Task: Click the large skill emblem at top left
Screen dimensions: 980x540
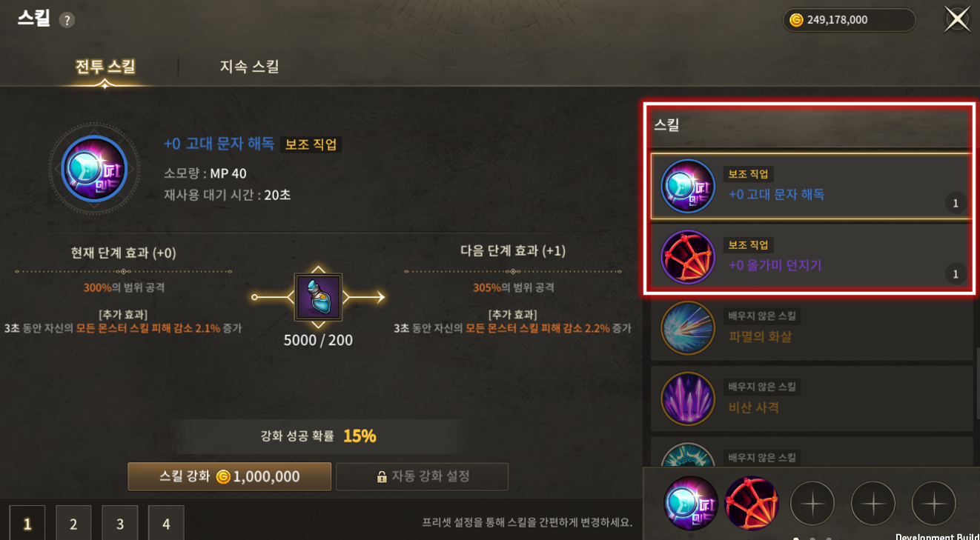Action: tap(94, 169)
